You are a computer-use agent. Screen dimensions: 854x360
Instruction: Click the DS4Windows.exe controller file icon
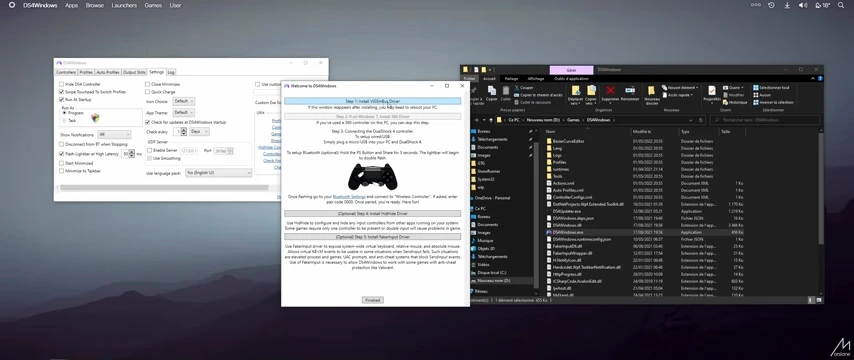(548, 232)
